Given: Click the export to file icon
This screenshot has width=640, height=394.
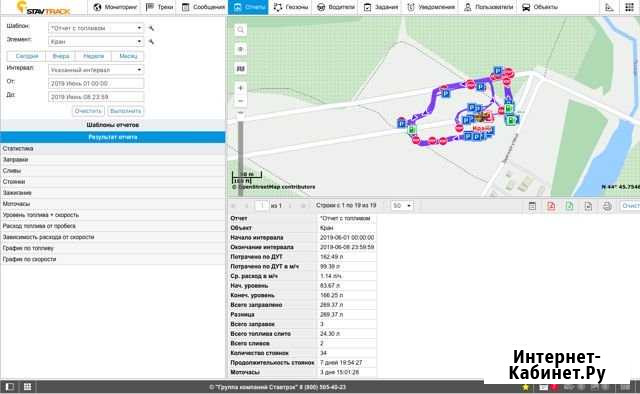Looking at the screenshot, I should (x=588, y=206).
